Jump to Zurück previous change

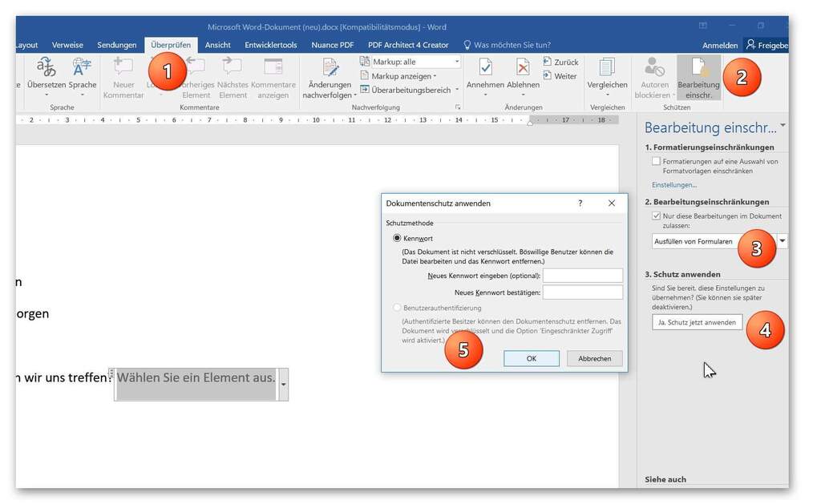pos(560,62)
